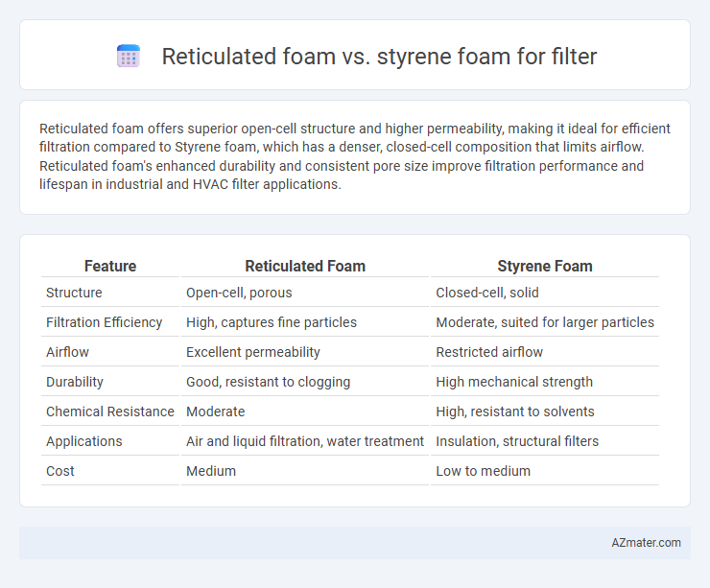Click 'Moderate, suited for larger particles' cell

tap(545, 322)
